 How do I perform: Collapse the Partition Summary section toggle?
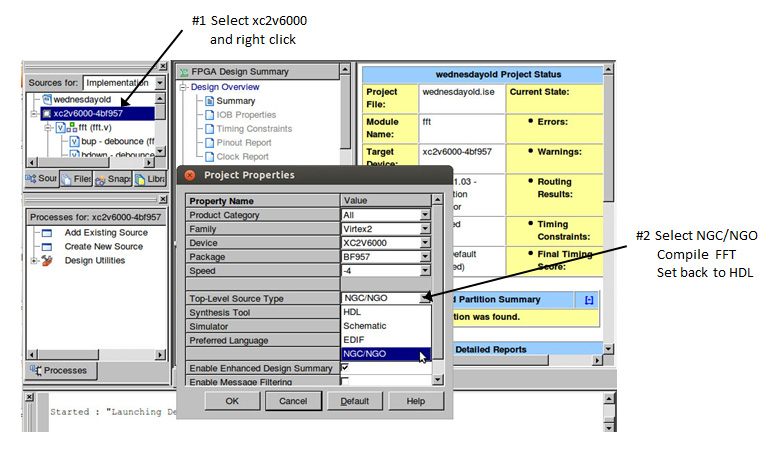pyautogui.click(x=589, y=300)
